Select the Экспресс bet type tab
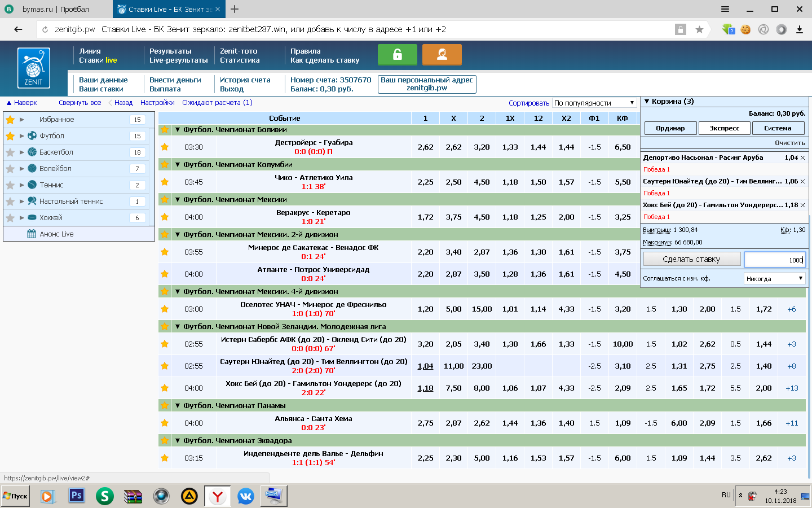The width and height of the screenshot is (812, 508). 725,128
